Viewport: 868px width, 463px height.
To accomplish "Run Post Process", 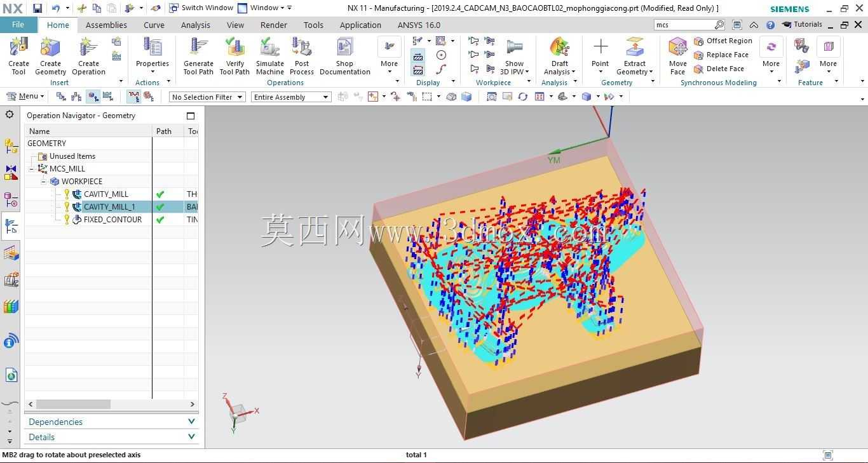I will tap(302, 56).
